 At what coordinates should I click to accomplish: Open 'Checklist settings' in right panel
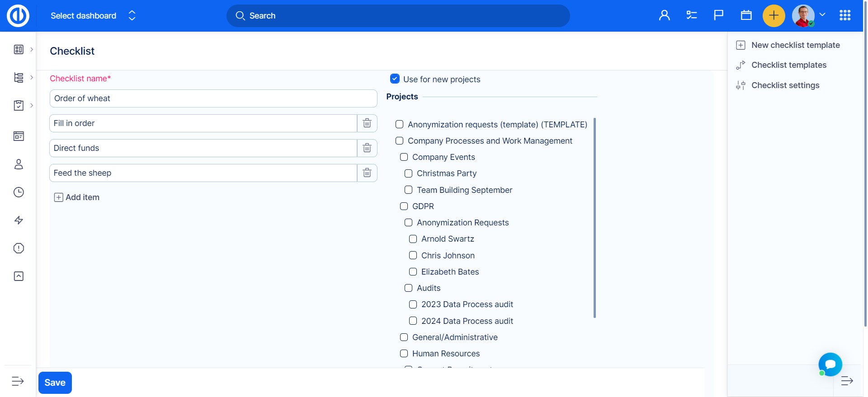785,85
